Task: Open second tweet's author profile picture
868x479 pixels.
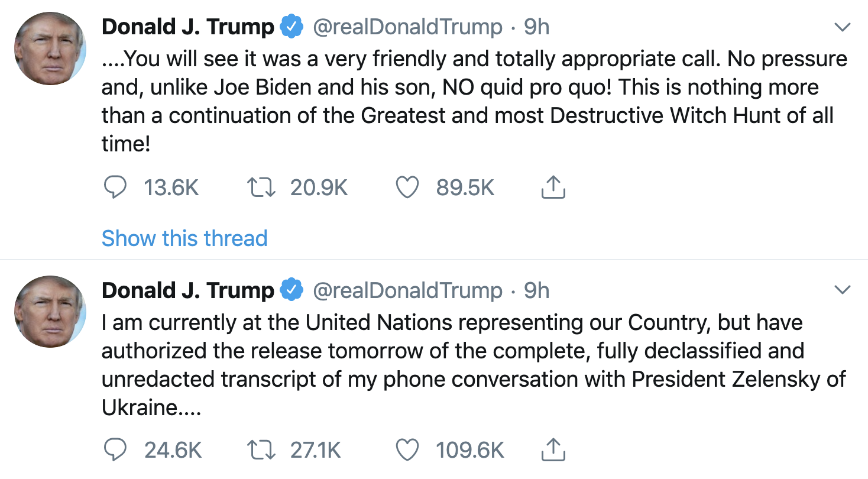Action: [50, 311]
